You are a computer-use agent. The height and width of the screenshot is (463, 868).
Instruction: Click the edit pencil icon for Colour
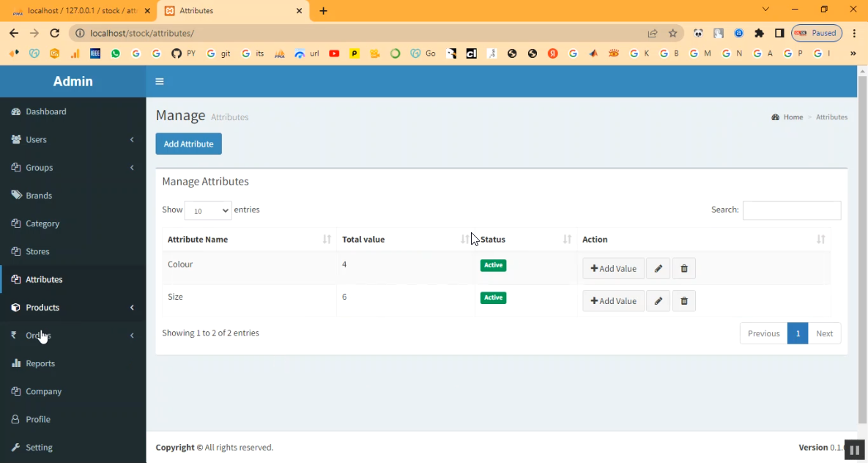[x=658, y=269]
